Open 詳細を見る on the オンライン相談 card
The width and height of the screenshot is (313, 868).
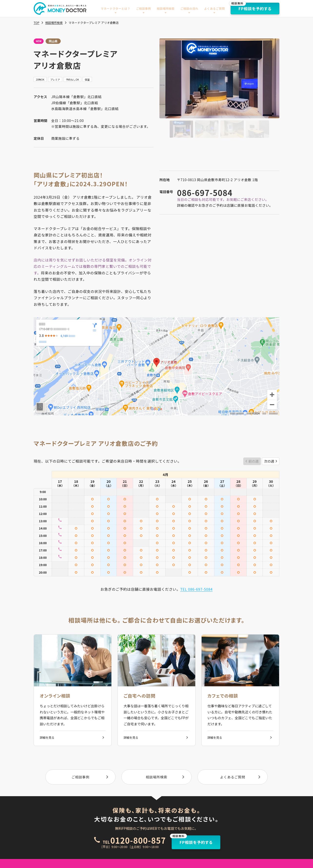72,737
